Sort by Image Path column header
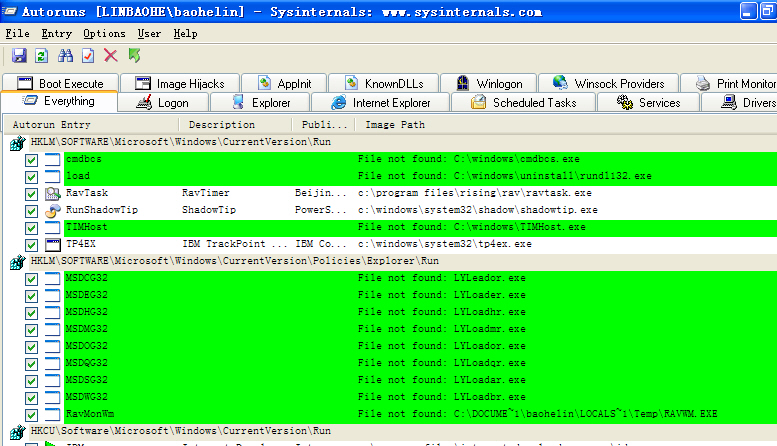777x446 pixels. [x=566, y=125]
